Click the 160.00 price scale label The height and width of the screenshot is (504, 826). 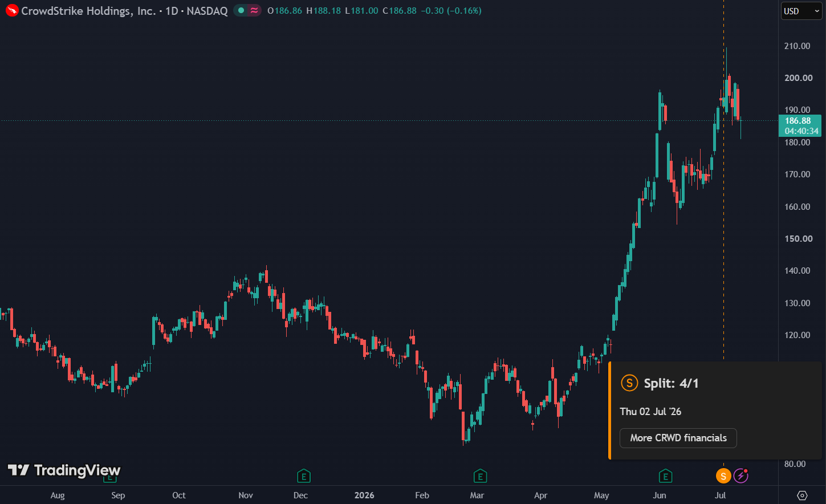click(797, 207)
